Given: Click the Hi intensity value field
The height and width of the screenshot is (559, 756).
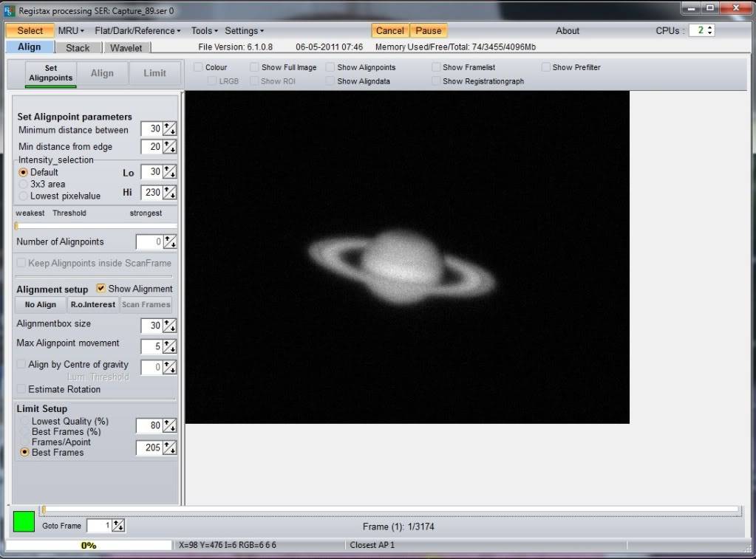Looking at the screenshot, I should click(151, 192).
